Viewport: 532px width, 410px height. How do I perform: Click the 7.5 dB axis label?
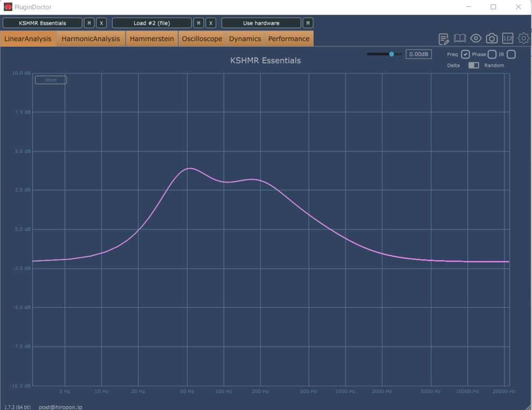click(23, 112)
